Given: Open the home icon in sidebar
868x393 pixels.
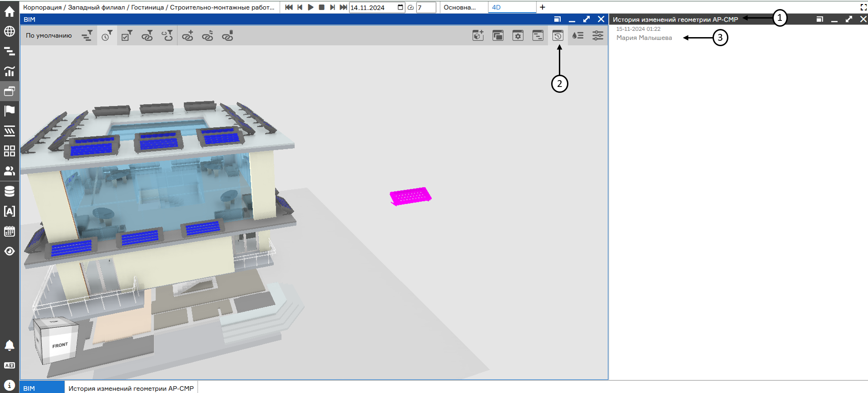Looking at the screenshot, I should (10, 12).
